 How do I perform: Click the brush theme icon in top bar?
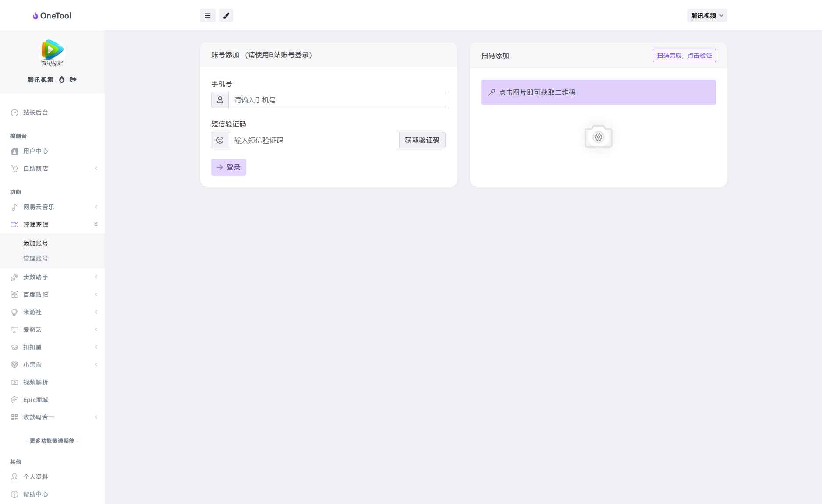226,15
